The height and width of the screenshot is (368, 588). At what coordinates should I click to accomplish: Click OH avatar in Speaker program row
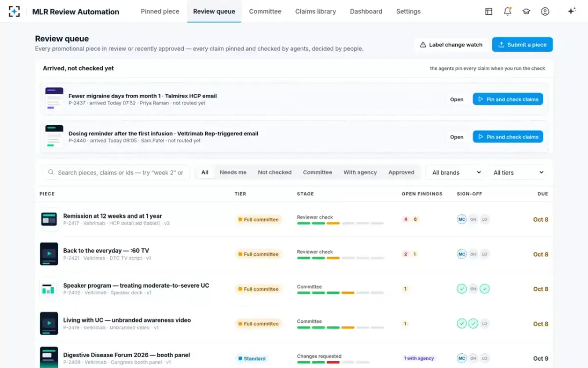point(473,289)
